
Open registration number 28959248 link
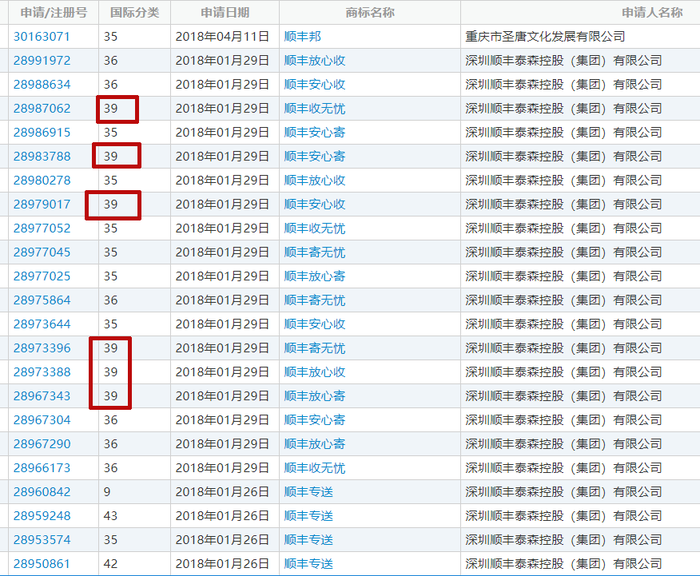coord(42,517)
